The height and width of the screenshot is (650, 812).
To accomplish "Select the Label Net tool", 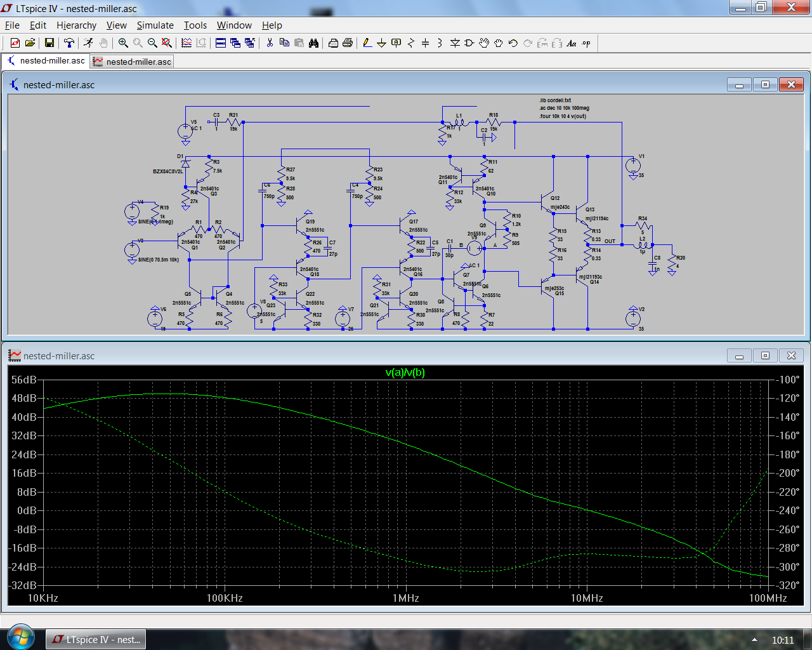I will pyautogui.click(x=396, y=43).
